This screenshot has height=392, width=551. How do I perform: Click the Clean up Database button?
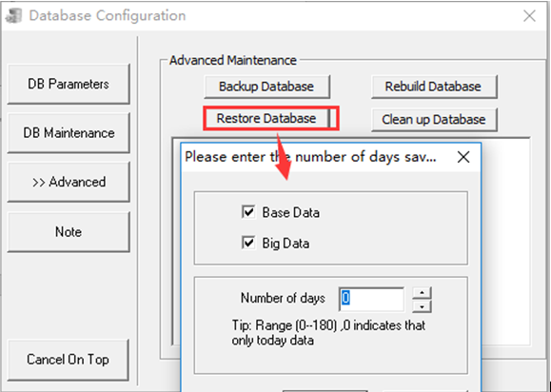tap(434, 120)
